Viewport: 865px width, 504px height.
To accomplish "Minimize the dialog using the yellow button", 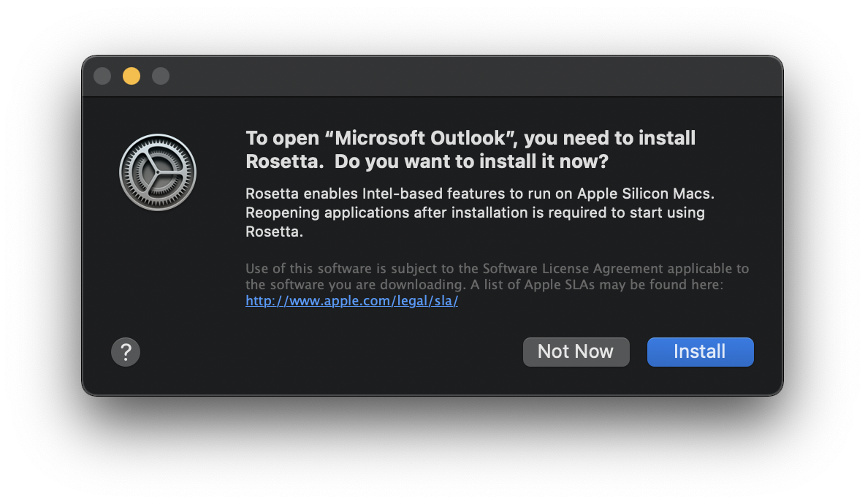I will click(132, 76).
